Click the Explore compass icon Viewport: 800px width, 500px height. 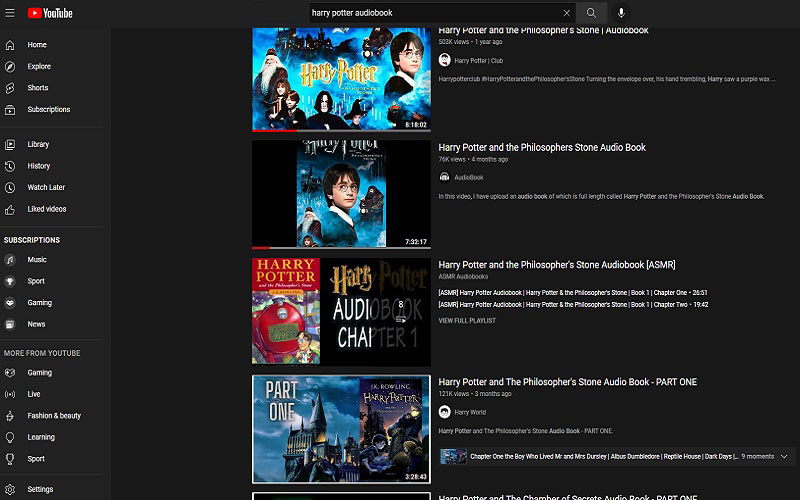tap(10, 66)
